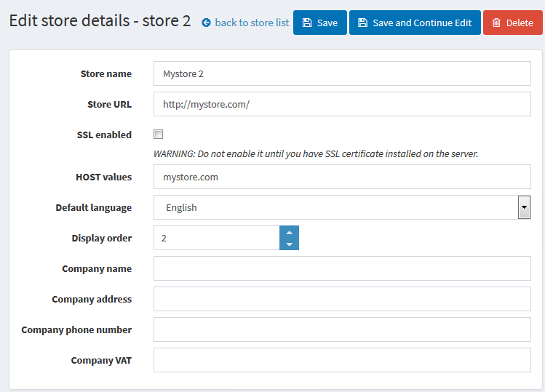Decrease Display order with down arrow
Viewport: 545px width, 392px height.
click(x=289, y=244)
